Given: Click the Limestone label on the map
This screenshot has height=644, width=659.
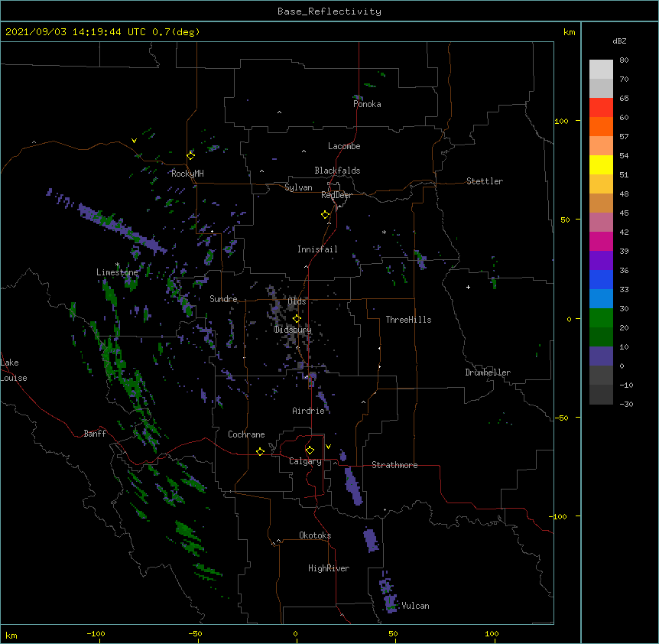Looking at the screenshot, I should coord(117,272).
